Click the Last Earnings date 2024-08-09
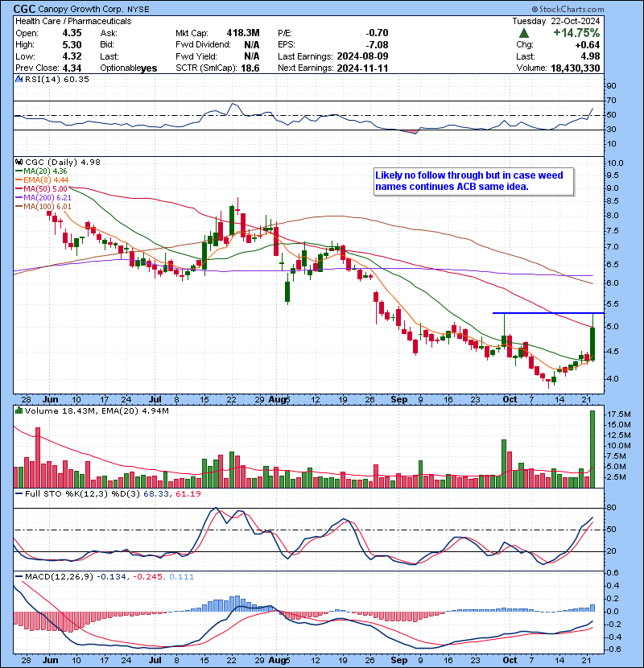Viewport: 644px width, 668px height. pyautogui.click(x=362, y=56)
